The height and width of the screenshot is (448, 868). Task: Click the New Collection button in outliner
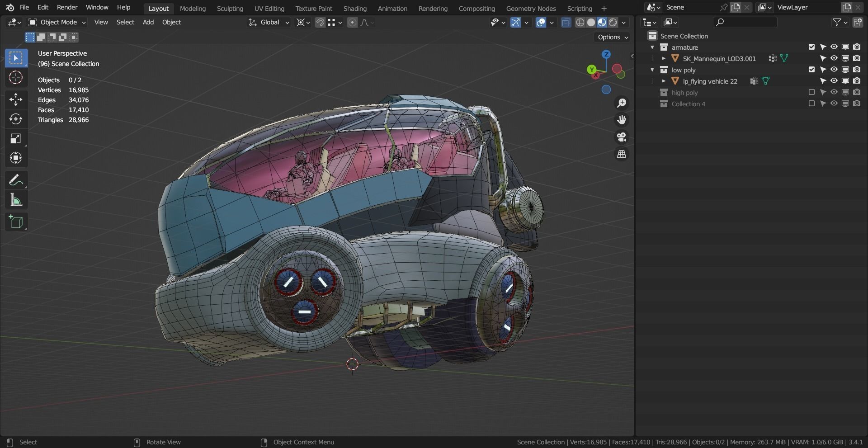pyautogui.click(x=858, y=22)
